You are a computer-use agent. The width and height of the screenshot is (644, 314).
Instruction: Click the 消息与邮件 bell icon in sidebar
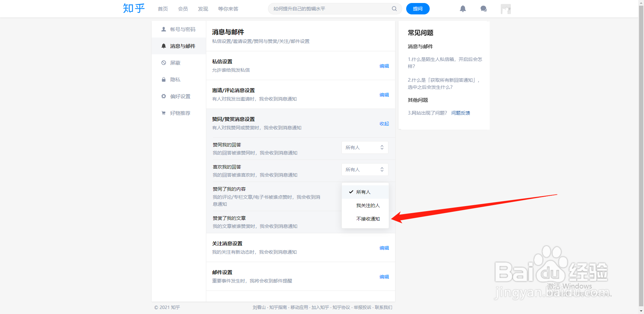click(x=164, y=46)
